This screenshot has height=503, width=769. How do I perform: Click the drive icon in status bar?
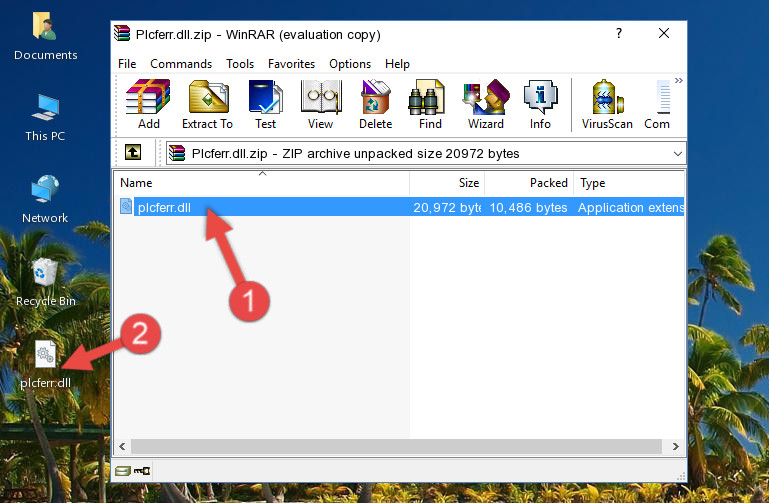pyautogui.click(x=123, y=471)
